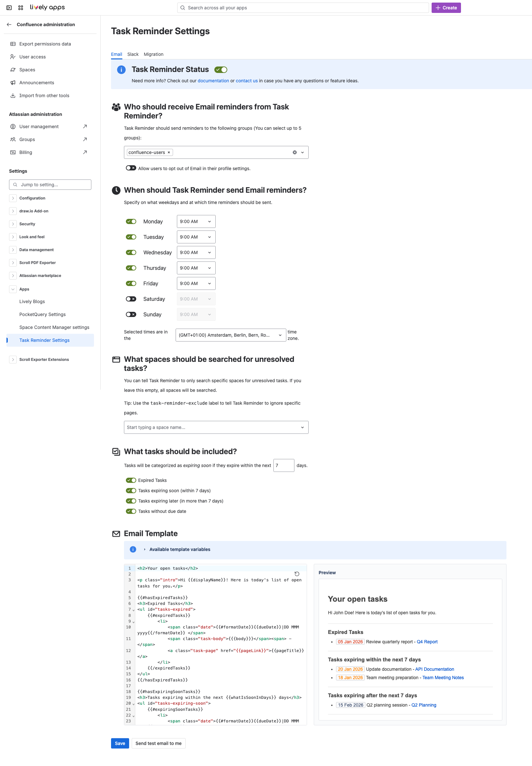Collapse the Apps settings section
The width and height of the screenshot is (532, 766).
coord(13,289)
